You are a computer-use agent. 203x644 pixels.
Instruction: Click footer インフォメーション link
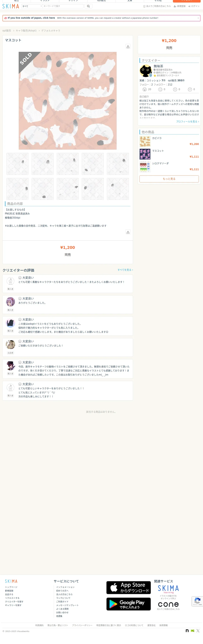(x=65, y=587)
